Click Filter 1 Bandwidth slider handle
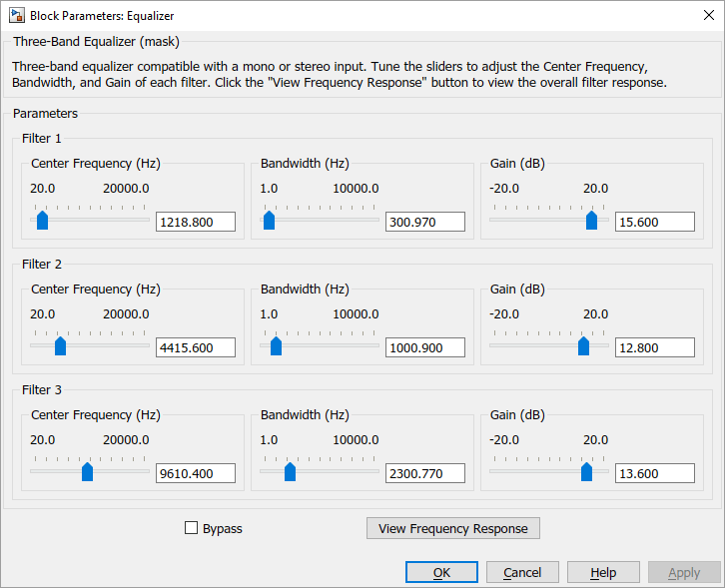 [x=269, y=221]
